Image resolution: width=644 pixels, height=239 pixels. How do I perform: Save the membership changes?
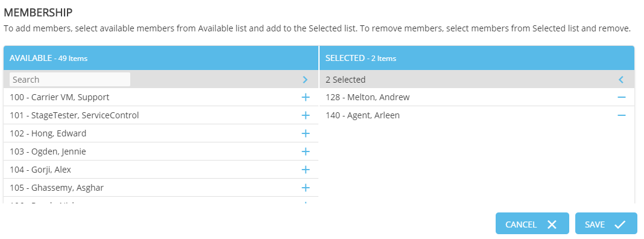pyautogui.click(x=606, y=223)
